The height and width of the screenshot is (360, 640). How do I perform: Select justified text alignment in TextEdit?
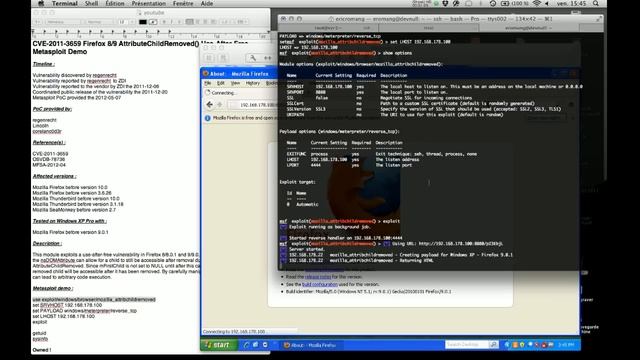[x=213, y=22]
